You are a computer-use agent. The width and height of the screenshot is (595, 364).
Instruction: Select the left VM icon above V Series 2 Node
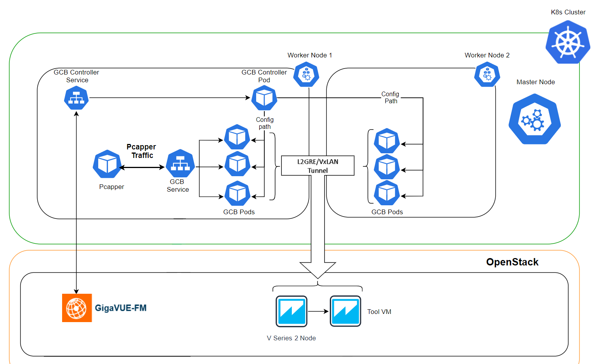click(291, 311)
